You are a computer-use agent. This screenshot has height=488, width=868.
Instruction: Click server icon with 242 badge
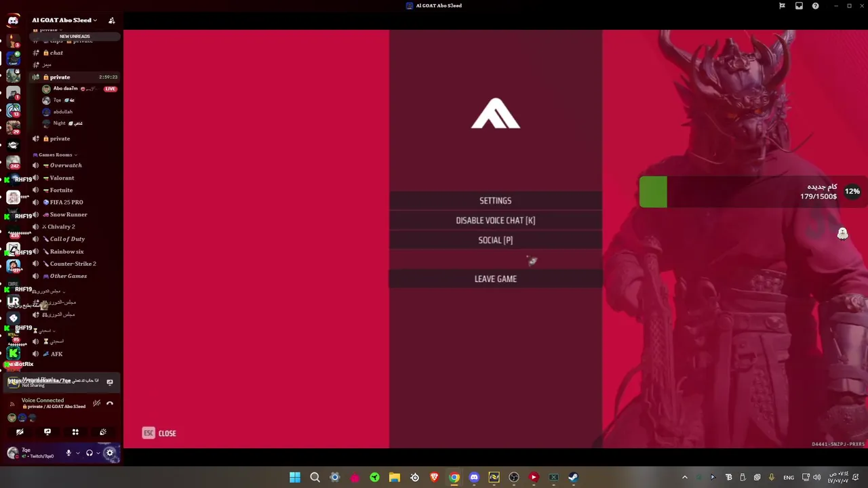pyautogui.click(x=13, y=163)
